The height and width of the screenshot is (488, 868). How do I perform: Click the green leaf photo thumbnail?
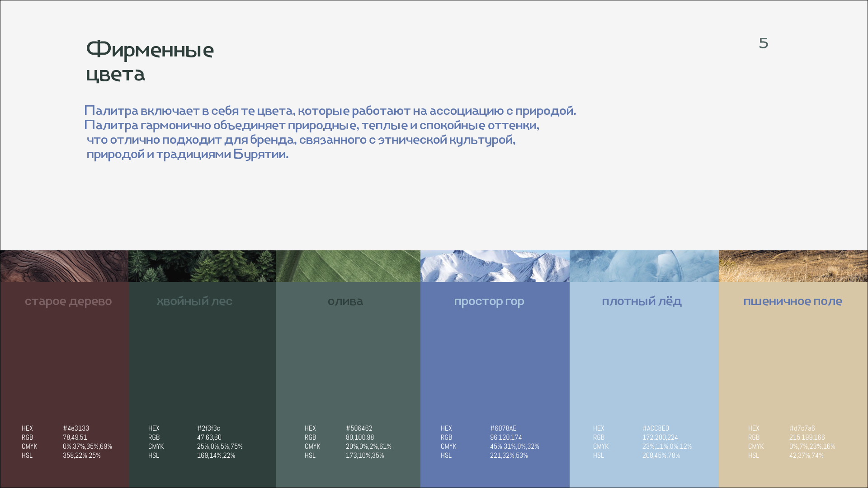coord(348,266)
